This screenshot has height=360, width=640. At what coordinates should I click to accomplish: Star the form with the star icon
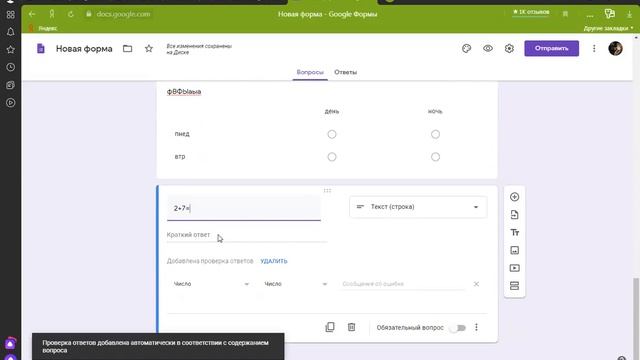(x=149, y=49)
